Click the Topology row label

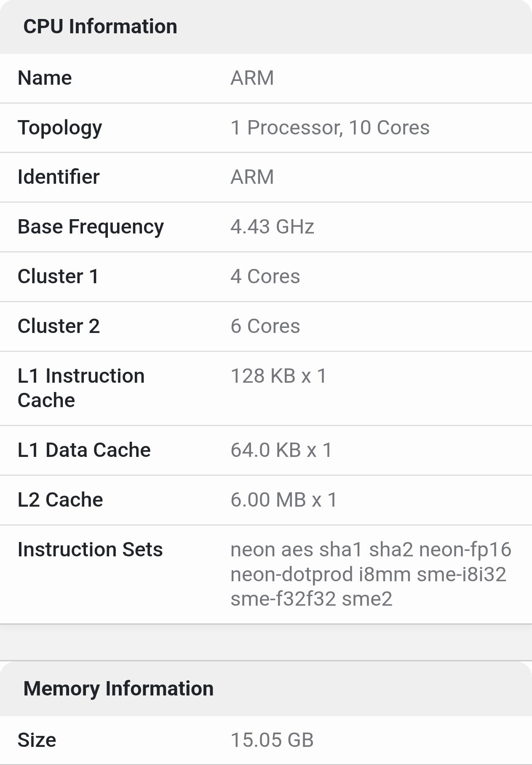[60, 128]
